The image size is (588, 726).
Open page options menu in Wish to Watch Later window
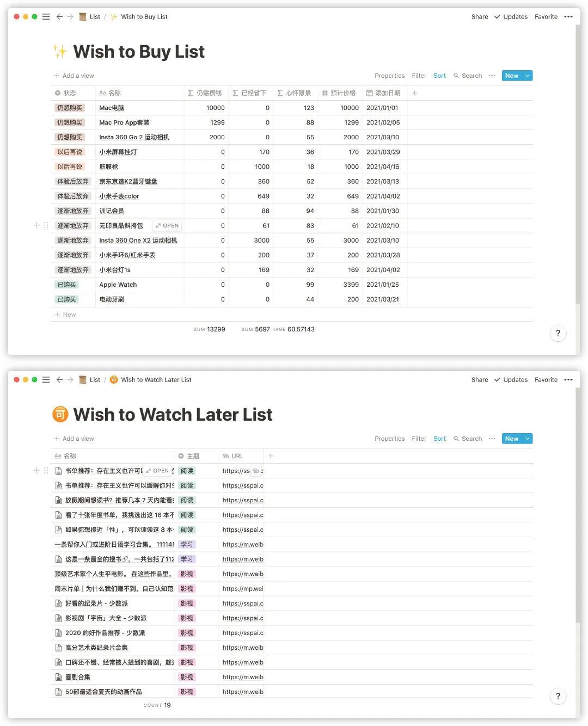click(x=568, y=380)
